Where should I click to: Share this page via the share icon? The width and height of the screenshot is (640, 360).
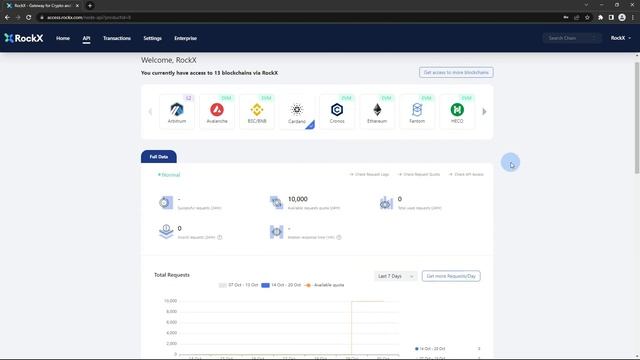click(577, 18)
